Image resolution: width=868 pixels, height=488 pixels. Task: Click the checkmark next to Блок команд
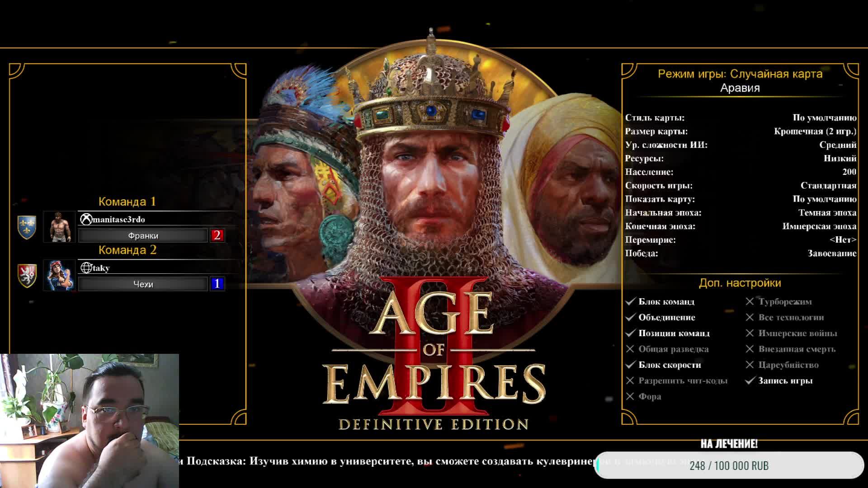tap(631, 301)
